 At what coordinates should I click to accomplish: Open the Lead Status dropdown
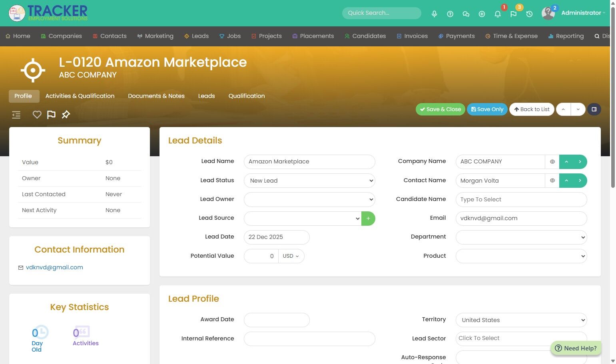click(309, 181)
